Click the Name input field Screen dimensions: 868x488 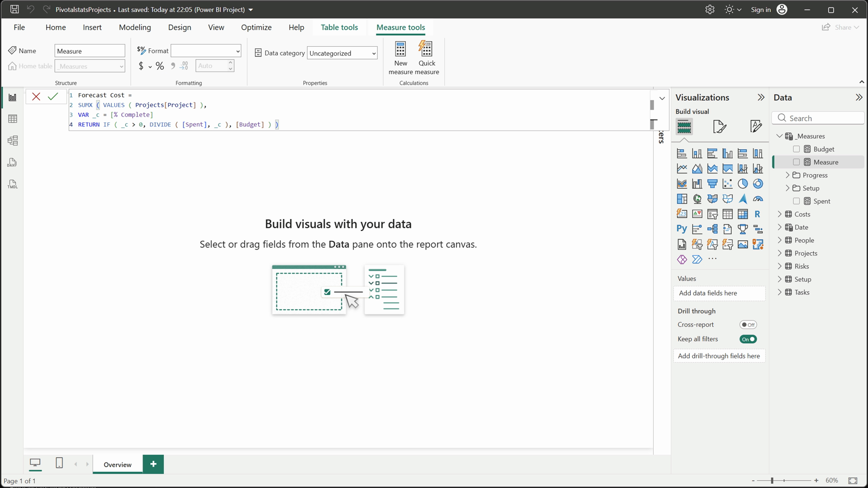90,51
